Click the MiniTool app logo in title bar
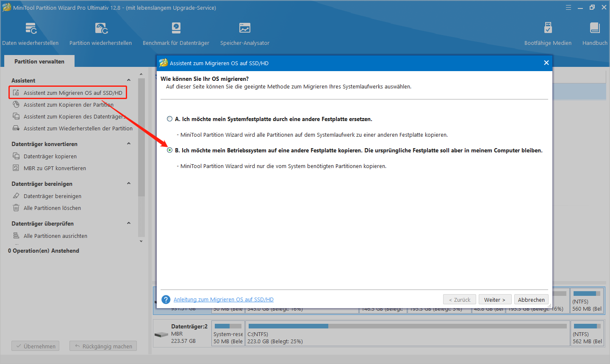 [x=7, y=8]
